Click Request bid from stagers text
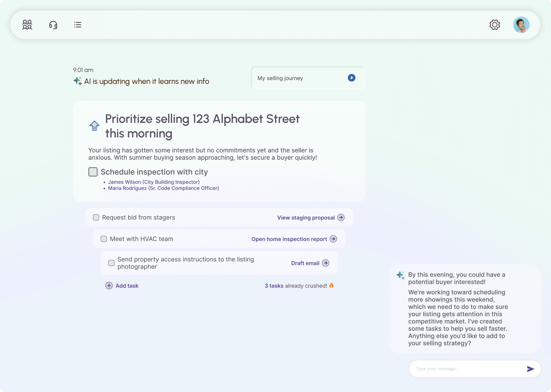 pyautogui.click(x=138, y=217)
